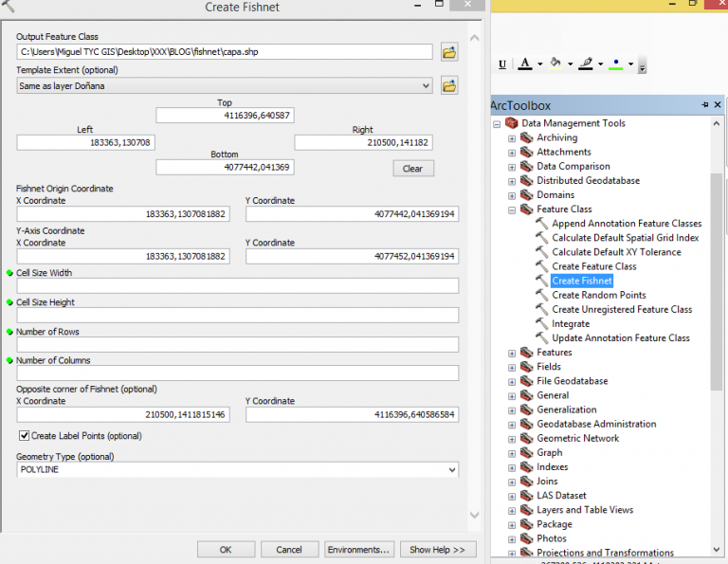The height and width of the screenshot is (564, 728).
Task: Select the Create Random Points tool
Action: (x=598, y=295)
